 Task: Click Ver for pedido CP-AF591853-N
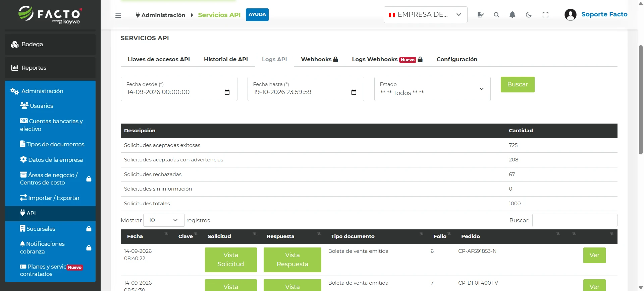[x=594, y=256]
